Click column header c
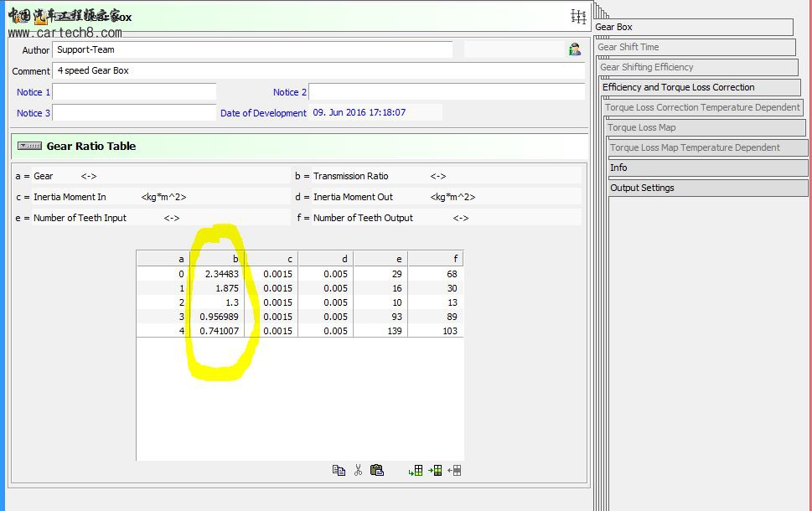Screen dimensions: 812x511 point(271,259)
